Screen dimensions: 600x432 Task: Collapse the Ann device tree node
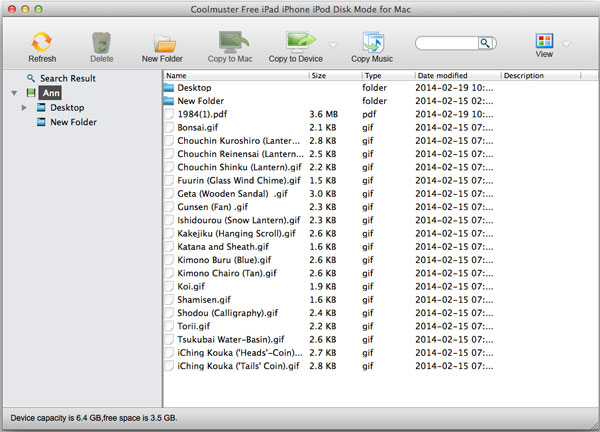(x=15, y=93)
